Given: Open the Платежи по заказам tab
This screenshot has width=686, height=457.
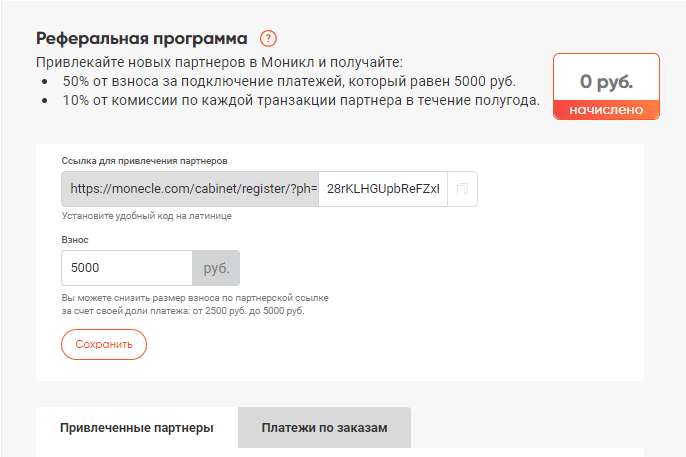Looking at the screenshot, I should [324, 428].
